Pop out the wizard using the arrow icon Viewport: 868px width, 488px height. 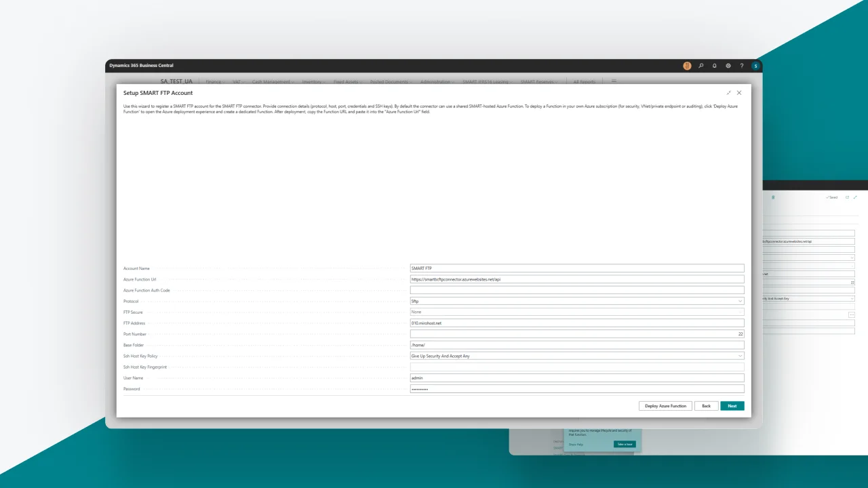tap(728, 93)
